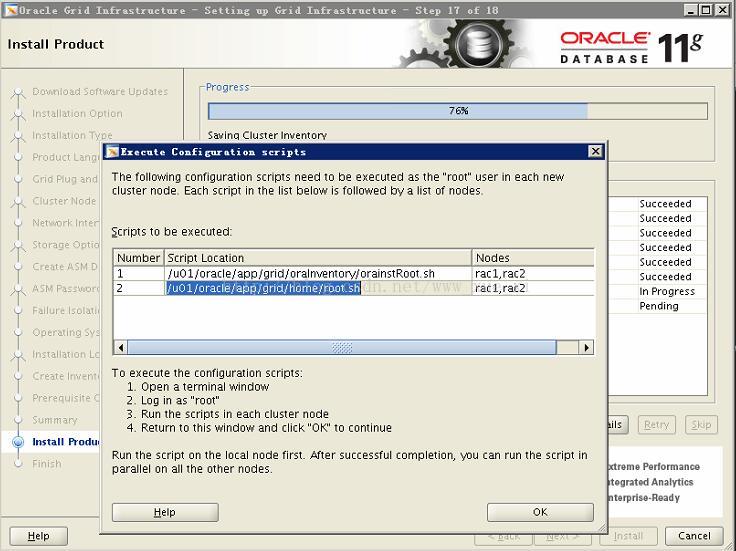Click OK in Execute Configuration scripts dialog
The image size is (736, 551).
pyautogui.click(x=540, y=512)
